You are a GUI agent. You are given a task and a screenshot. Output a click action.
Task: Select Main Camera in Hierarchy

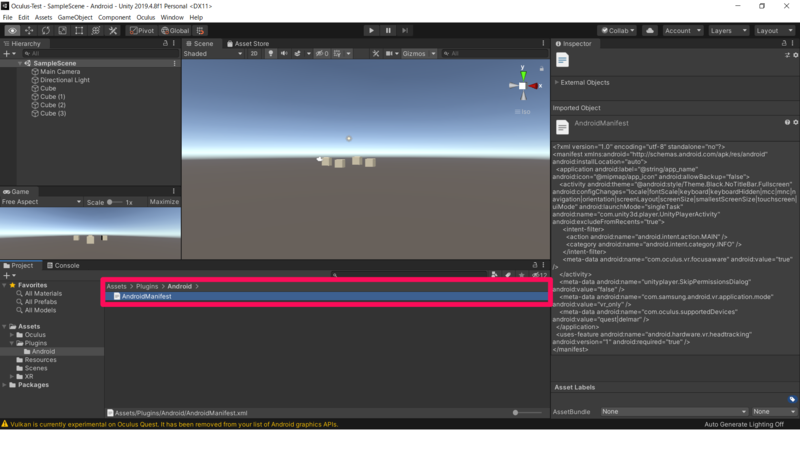60,72
